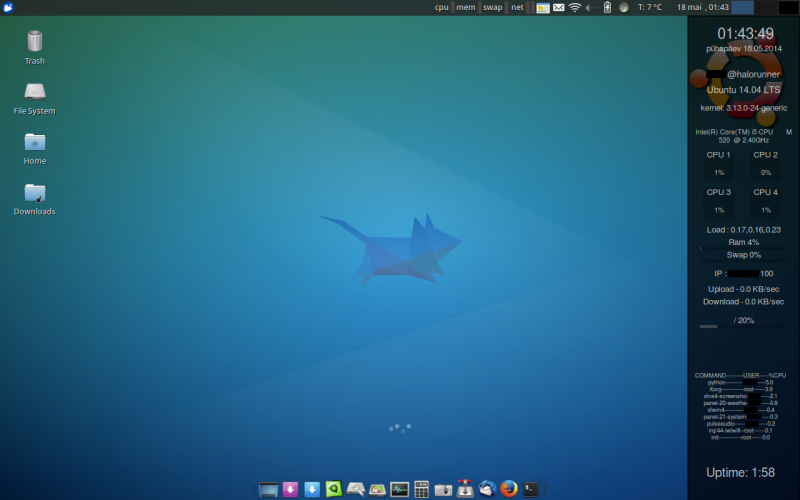
Task: Open the disk usage analyzer gauge icon
Action: coord(378,489)
